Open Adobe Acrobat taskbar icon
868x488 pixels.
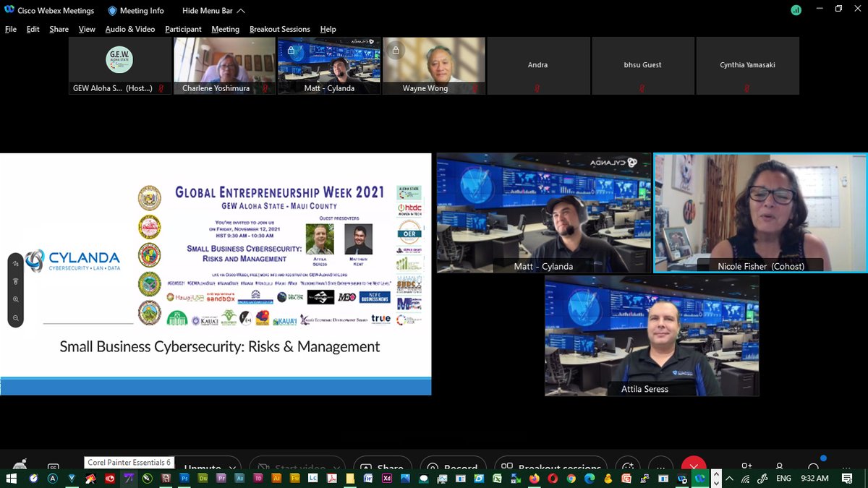coord(332,479)
